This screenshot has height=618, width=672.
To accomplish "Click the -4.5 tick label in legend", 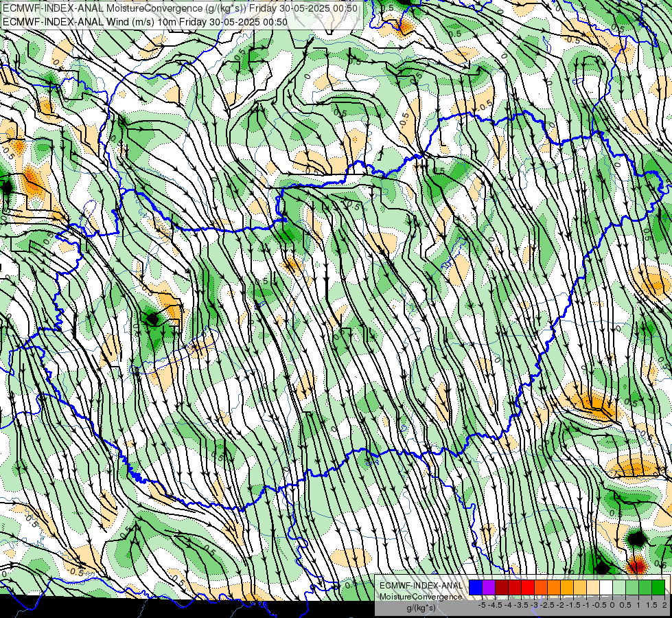I will pyautogui.click(x=495, y=605).
